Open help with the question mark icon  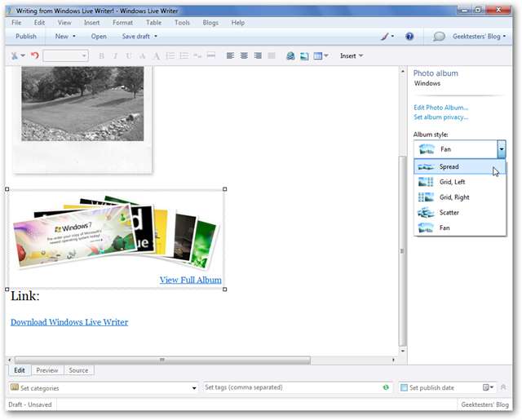(x=409, y=37)
